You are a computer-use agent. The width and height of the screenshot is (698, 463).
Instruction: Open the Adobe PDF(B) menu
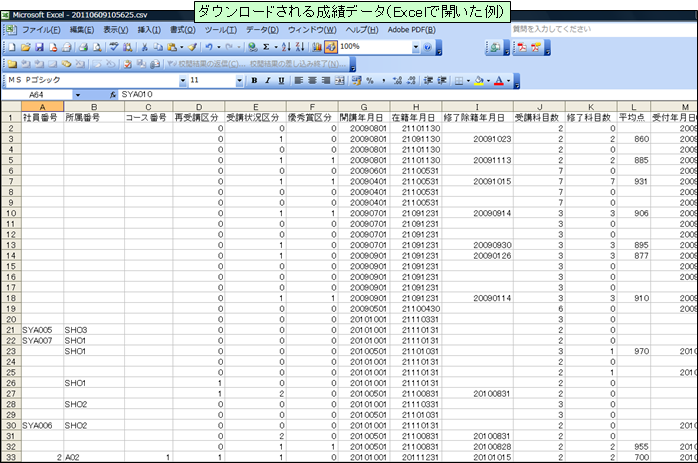coord(412,30)
